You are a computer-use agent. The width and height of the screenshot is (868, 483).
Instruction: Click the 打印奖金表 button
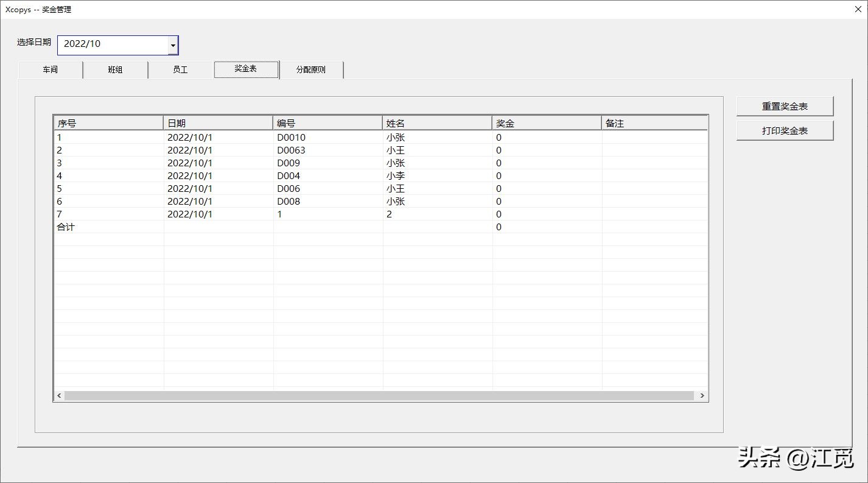785,130
